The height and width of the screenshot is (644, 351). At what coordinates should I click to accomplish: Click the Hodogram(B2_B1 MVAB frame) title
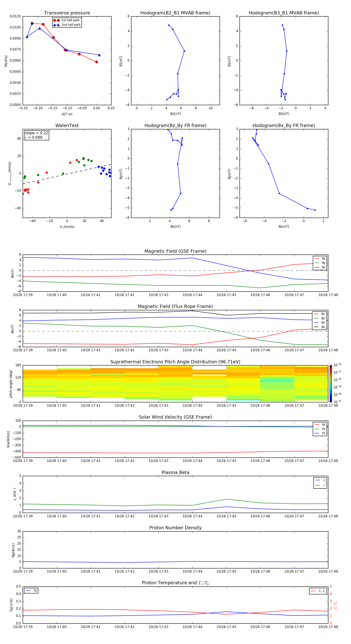[175, 13]
